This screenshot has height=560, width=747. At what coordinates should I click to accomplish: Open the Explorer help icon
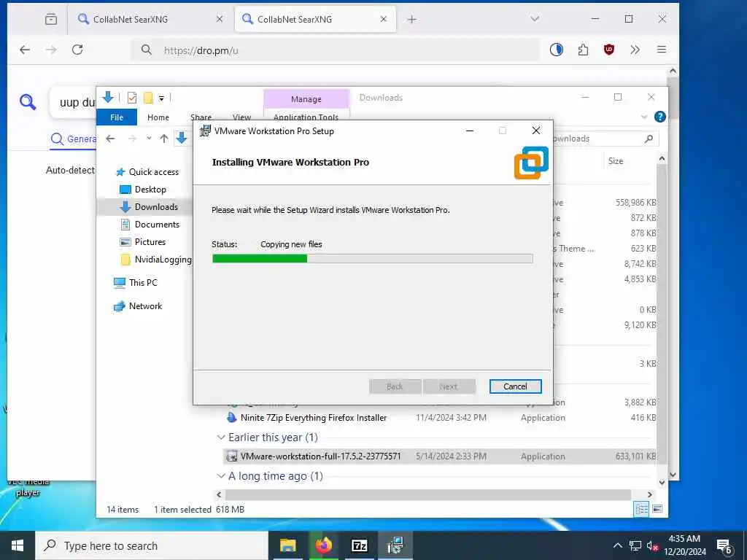[x=659, y=117]
